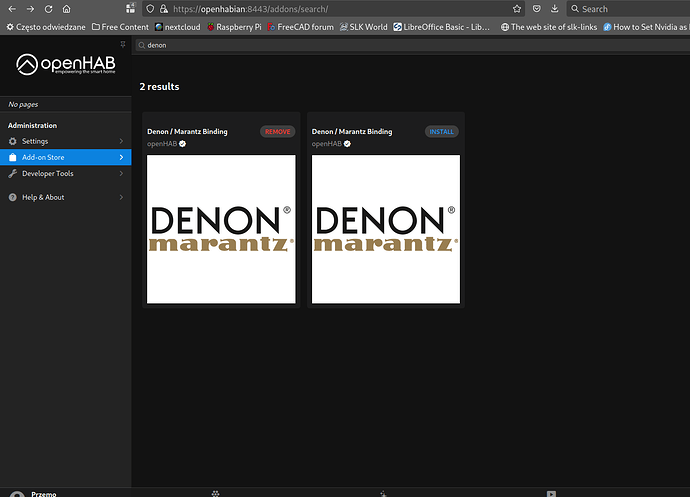
Task: Expand the Settings chevron in sidebar
Action: coord(121,141)
